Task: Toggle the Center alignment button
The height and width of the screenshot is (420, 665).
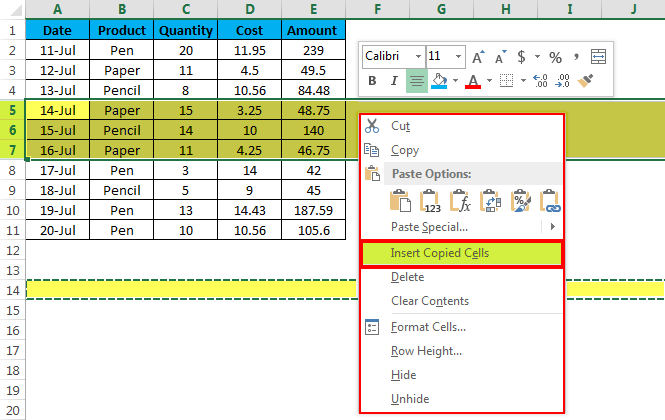Action: point(417,81)
